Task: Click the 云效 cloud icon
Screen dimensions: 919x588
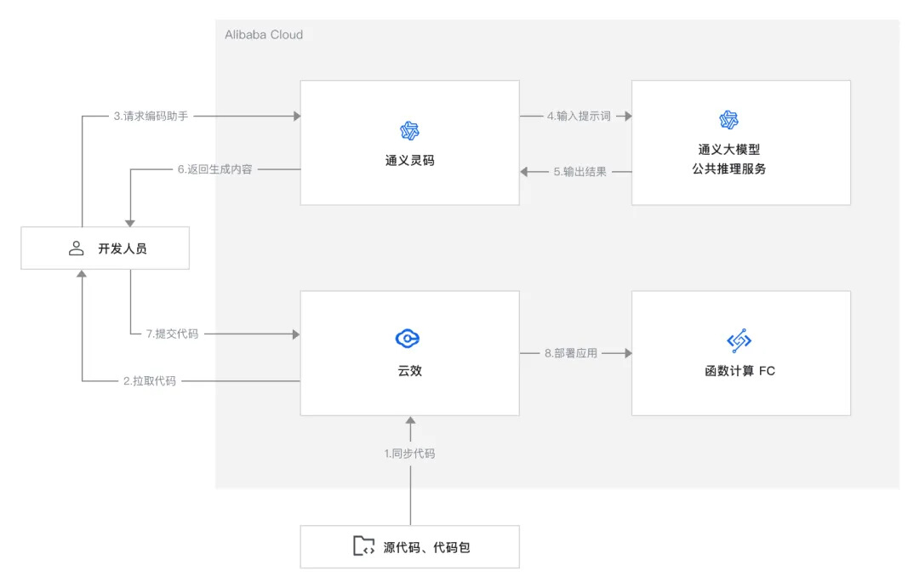Action: (x=409, y=339)
